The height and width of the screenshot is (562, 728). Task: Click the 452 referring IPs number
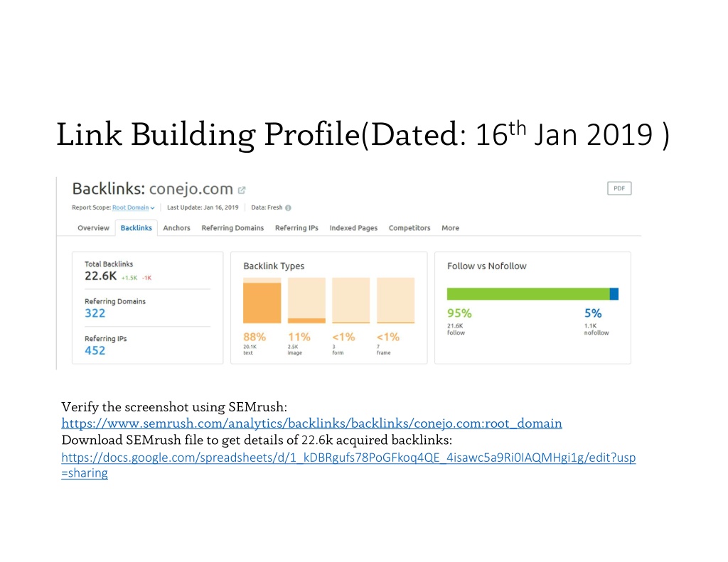(95, 350)
